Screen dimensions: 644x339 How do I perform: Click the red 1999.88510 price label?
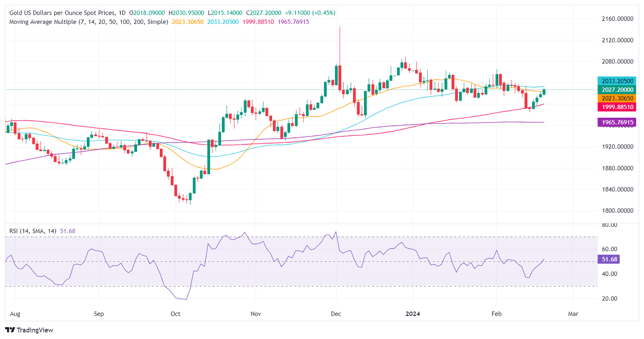point(616,107)
